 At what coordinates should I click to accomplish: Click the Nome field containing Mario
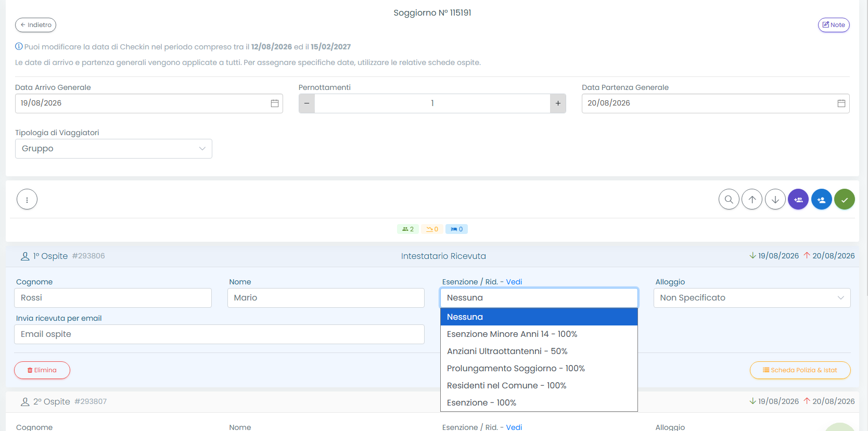click(326, 298)
